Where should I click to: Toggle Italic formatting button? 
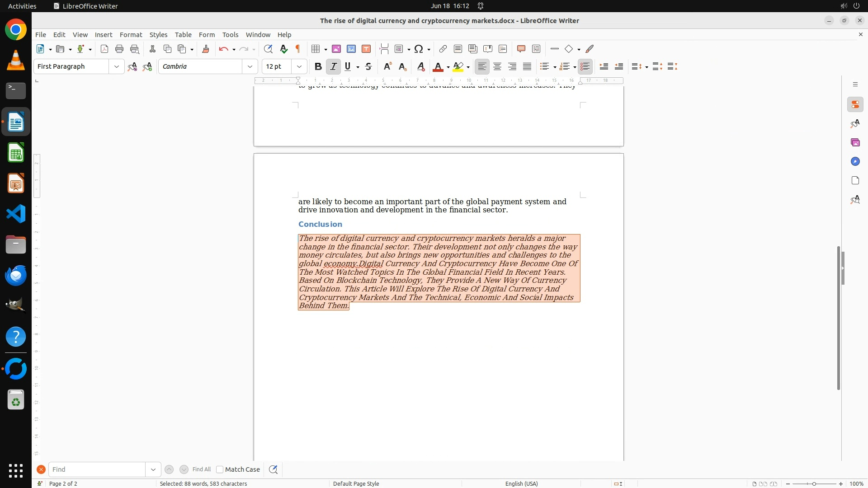tap(333, 66)
